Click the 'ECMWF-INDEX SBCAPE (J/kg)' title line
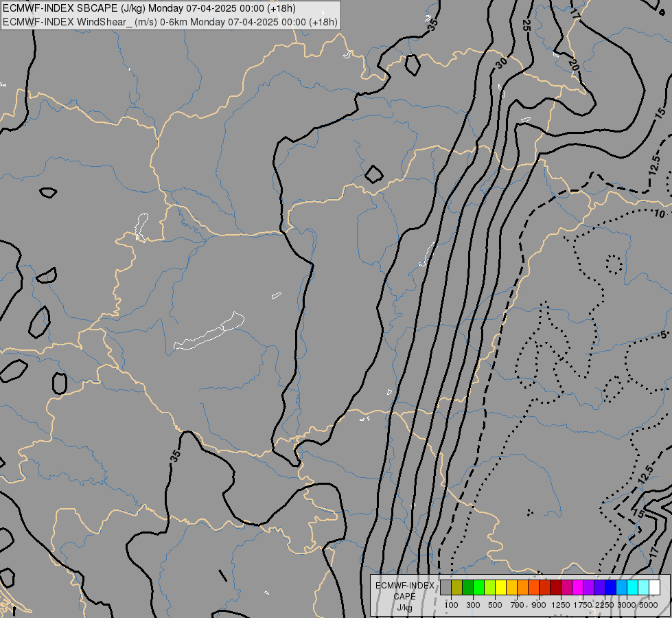Image resolution: width=672 pixels, height=618 pixels. 149,8
